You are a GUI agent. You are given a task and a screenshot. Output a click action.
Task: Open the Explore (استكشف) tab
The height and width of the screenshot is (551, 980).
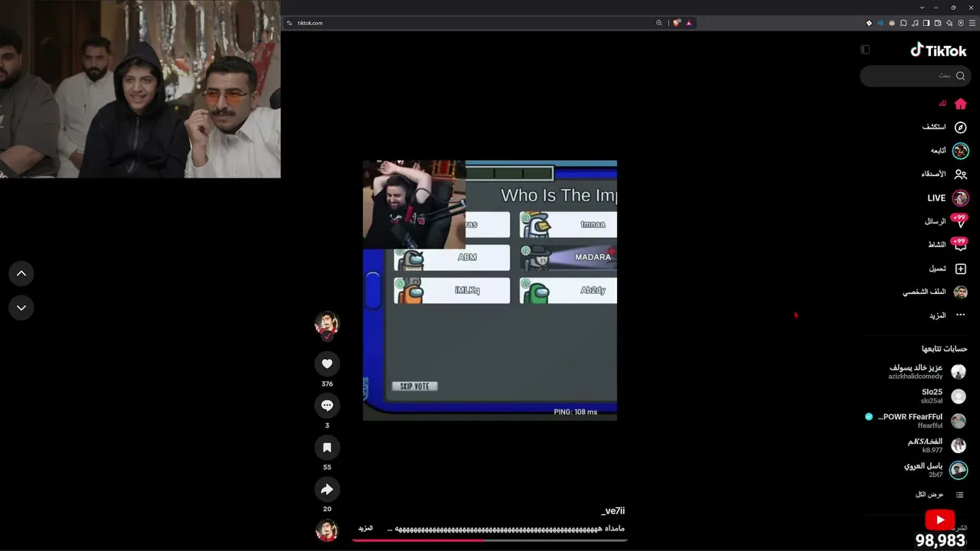945,127
